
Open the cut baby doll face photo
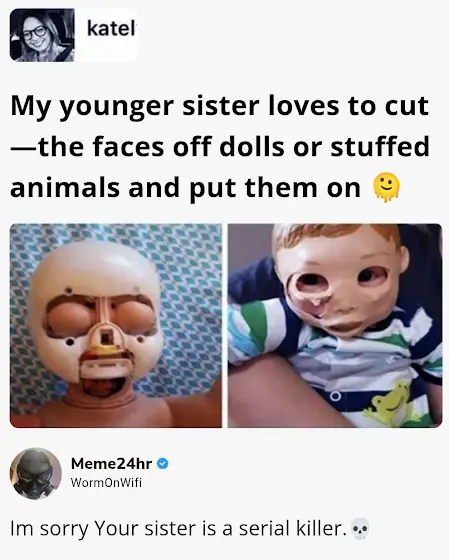coord(335,325)
